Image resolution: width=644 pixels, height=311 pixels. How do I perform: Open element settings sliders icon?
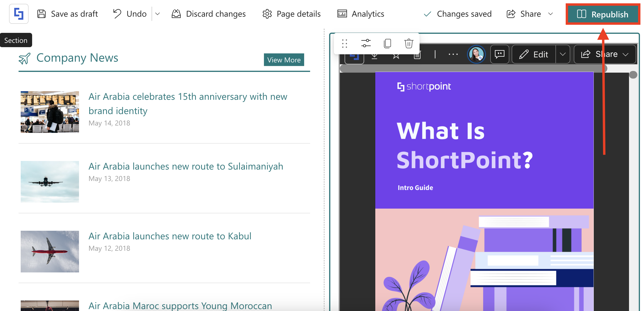point(366,44)
